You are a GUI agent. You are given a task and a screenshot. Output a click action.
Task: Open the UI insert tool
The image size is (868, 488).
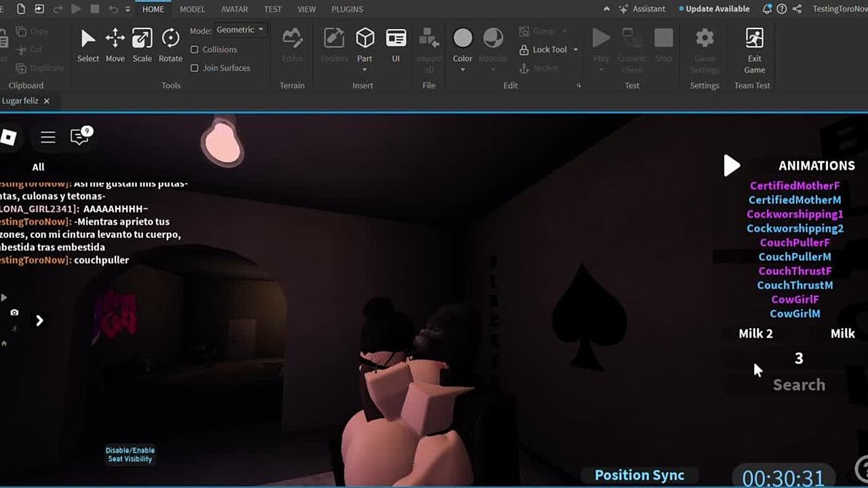point(396,45)
